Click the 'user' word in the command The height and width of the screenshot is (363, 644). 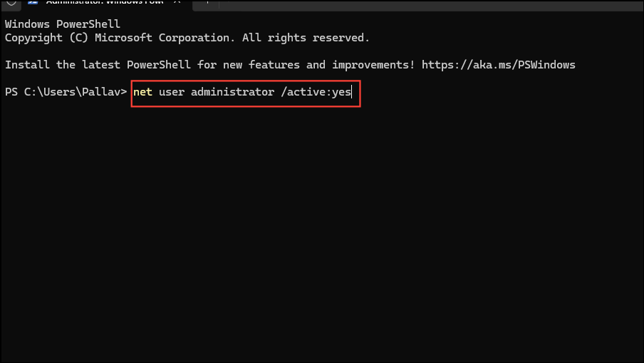[x=172, y=92]
